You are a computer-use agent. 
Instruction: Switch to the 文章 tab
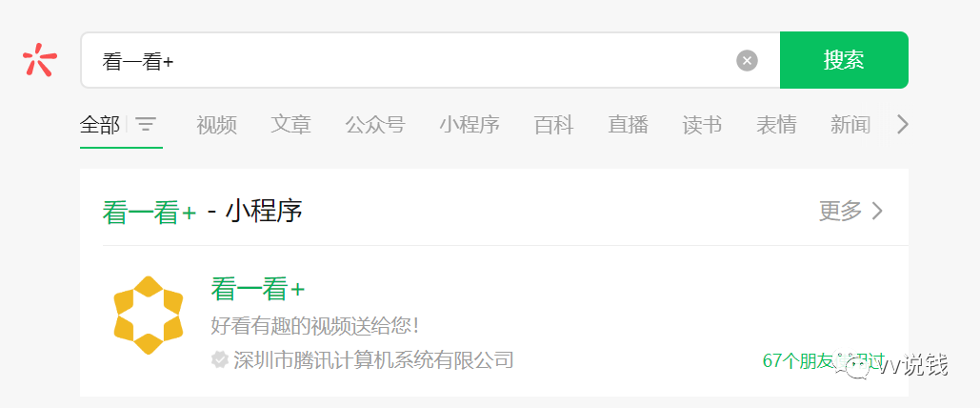tap(290, 125)
